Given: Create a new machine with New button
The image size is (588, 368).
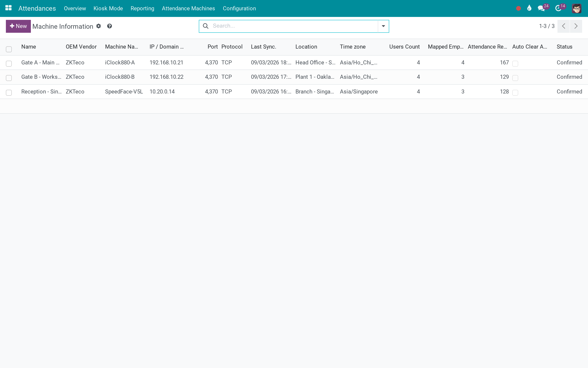Looking at the screenshot, I should click(x=18, y=26).
